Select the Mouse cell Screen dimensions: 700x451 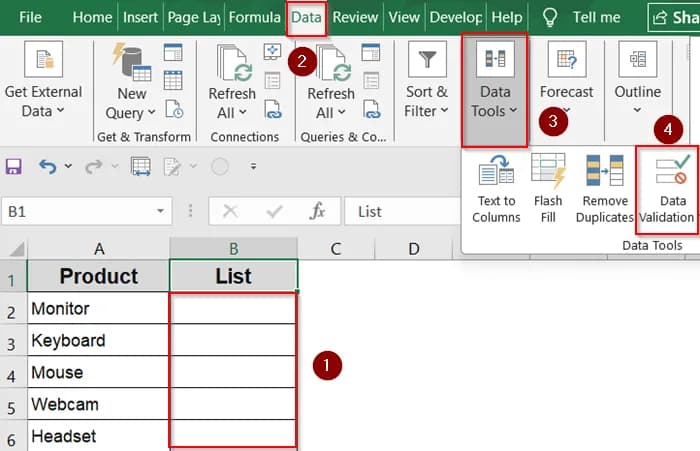98,372
